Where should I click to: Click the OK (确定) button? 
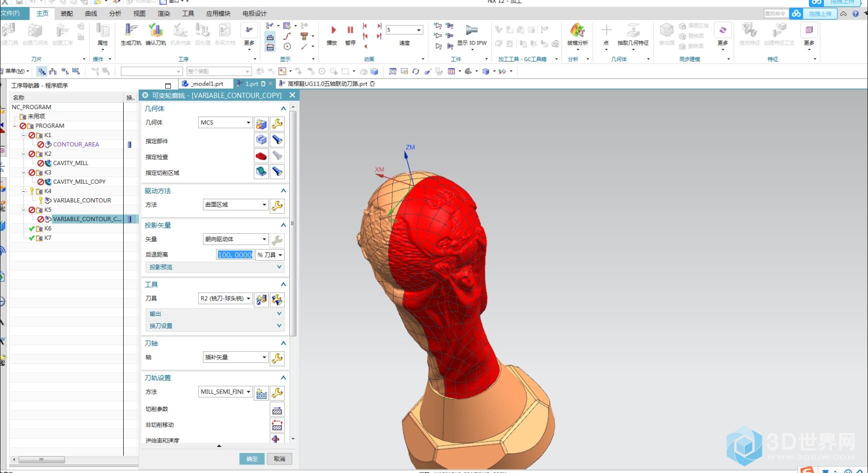(252, 459)
